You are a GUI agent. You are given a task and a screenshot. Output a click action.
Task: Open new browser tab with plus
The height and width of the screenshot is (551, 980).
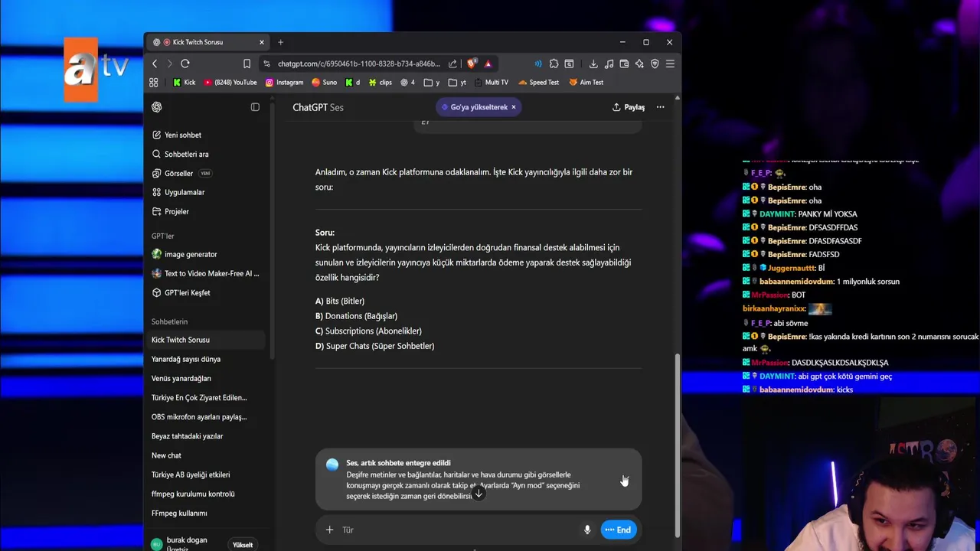pos(280,42)
